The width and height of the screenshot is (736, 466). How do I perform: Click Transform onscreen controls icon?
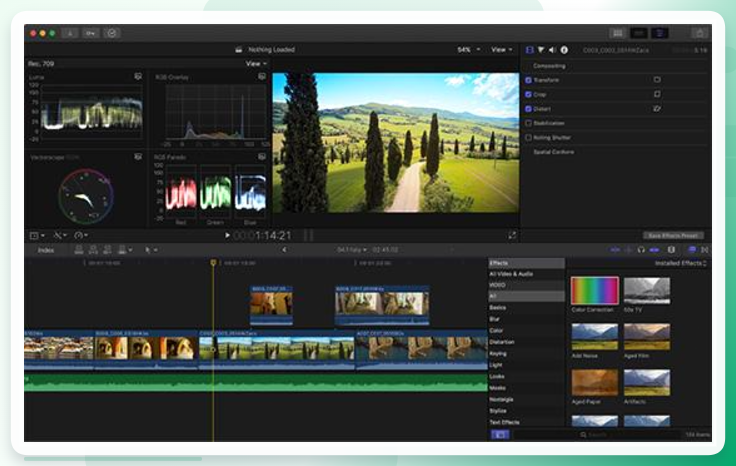click(x=657, y=80)
